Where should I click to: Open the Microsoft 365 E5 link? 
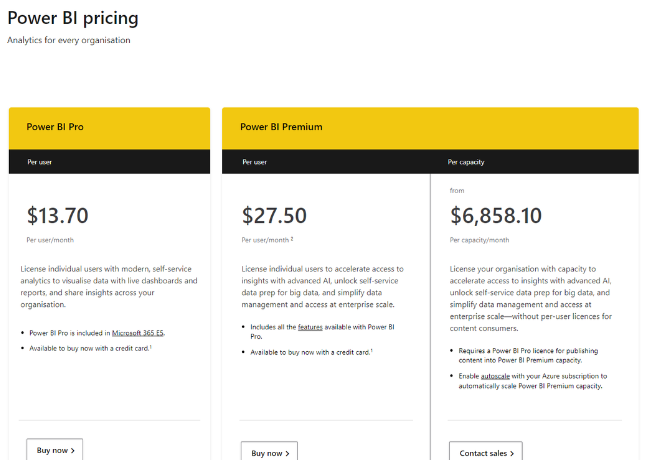[x=140, y=331]
